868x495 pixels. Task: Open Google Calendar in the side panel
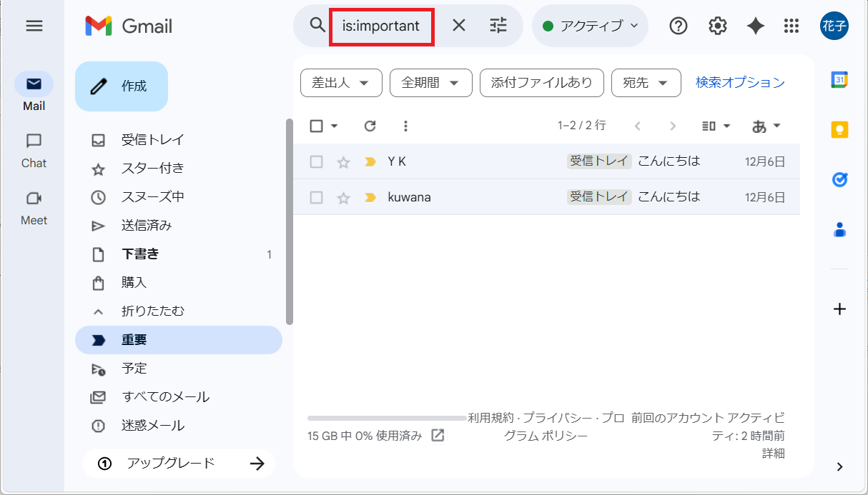click(839, 79)
